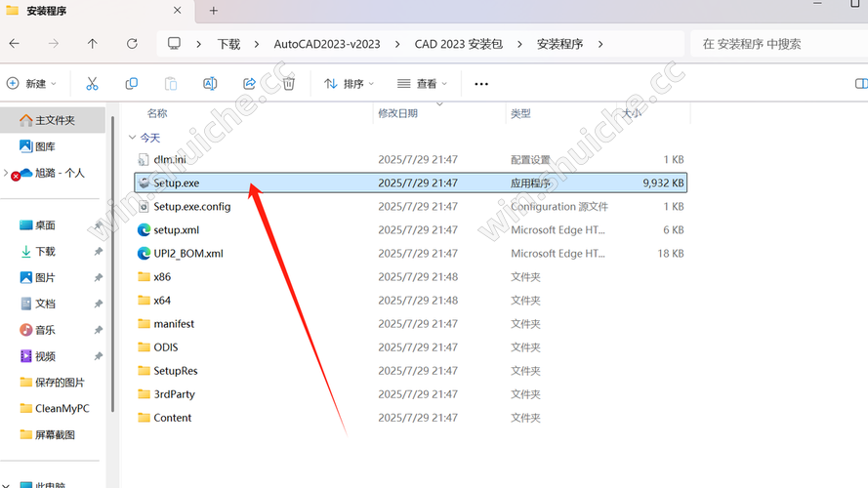Open the three-dot See more menu
The width and height of the screenshot is (868, 488).
[x=481, y=84]
